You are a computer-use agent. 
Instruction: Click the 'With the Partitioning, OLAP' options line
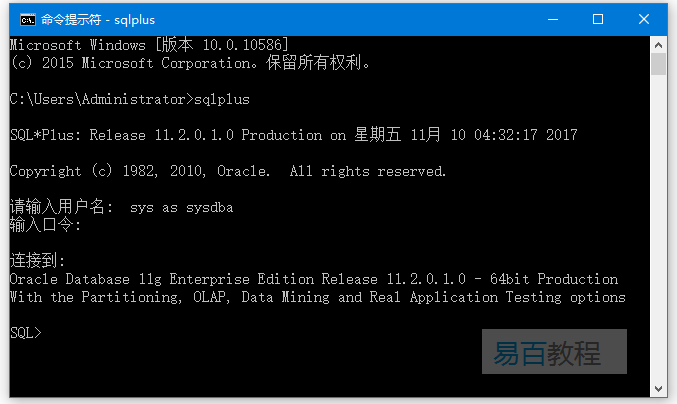[x=317, y=297]
